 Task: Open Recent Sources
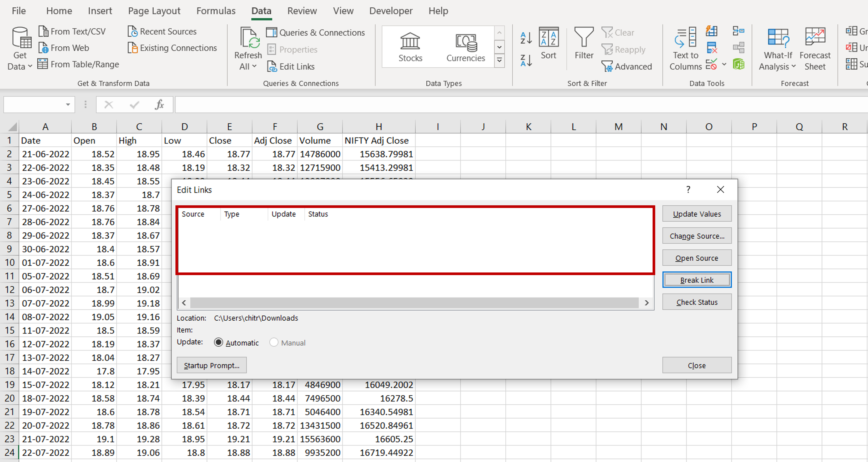click(x=162, y=31)
